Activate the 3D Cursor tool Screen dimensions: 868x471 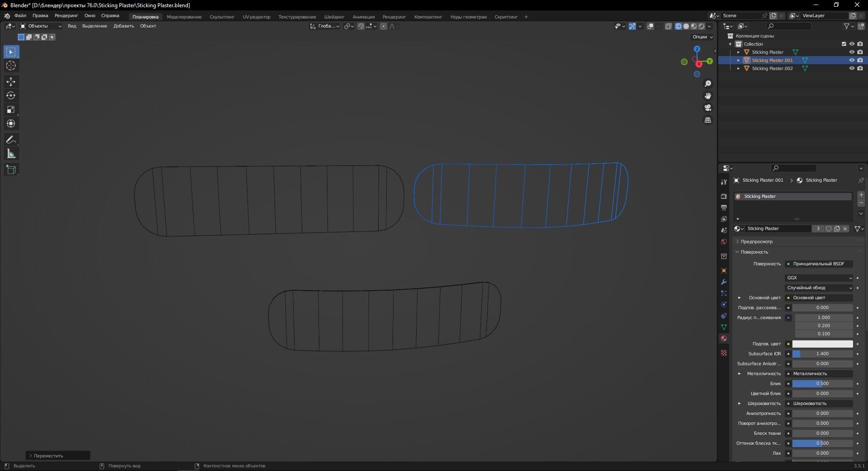[11, 66]
